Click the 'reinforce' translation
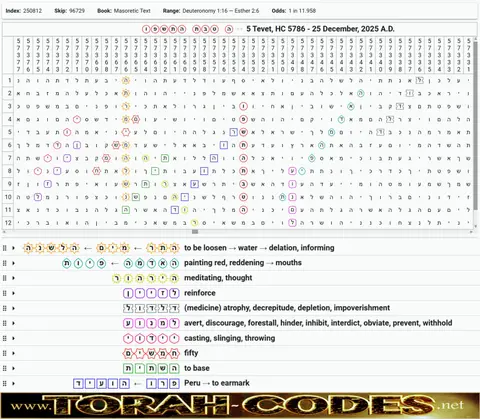Viewport: 480px width, 419px height. point(200,293)
